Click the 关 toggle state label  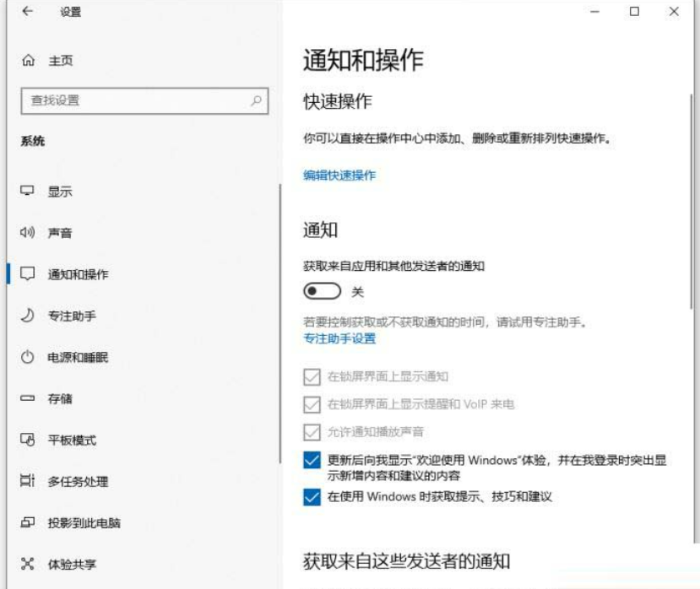tap(357, 292)
